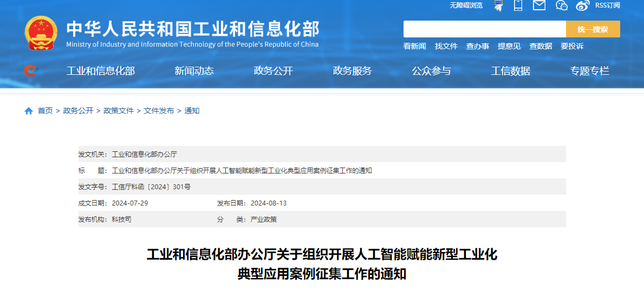
Task: Click the red swirl icon beside navigation
Action: pyautogui.click(x=30, y=70)
